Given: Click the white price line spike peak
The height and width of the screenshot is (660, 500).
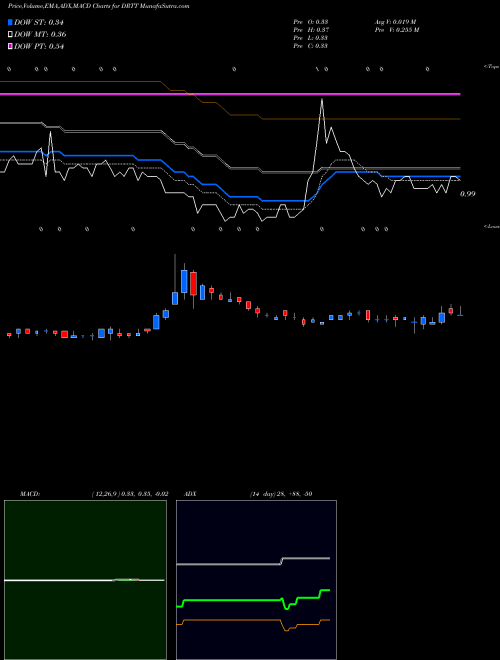Looking at the screenshot, I should (322, 99).
